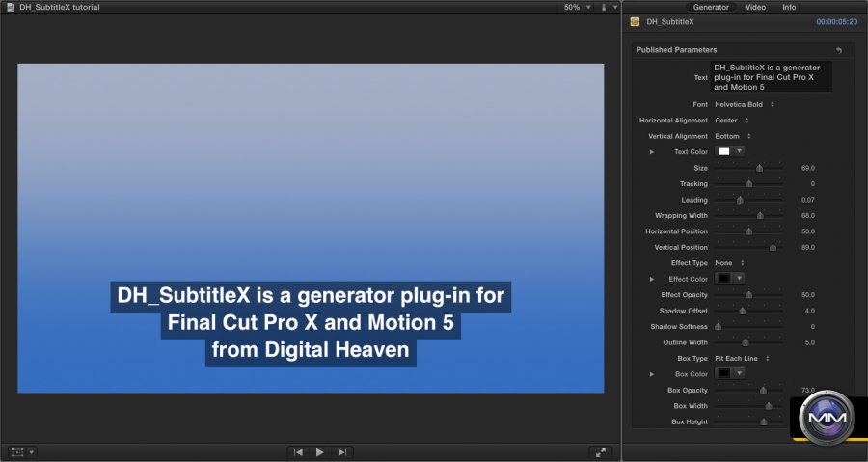Screen dimensions: 868x462
Task: Click the Vertical Position value 89.0
Action: pos(807,247)
